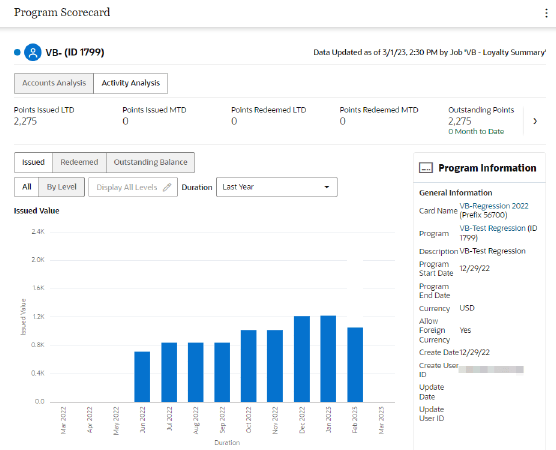This screenshot has height=450, width=556.
Task: Show more metrics with right chevron arrow
Action: pyautogui.click(x=535, y=121)
